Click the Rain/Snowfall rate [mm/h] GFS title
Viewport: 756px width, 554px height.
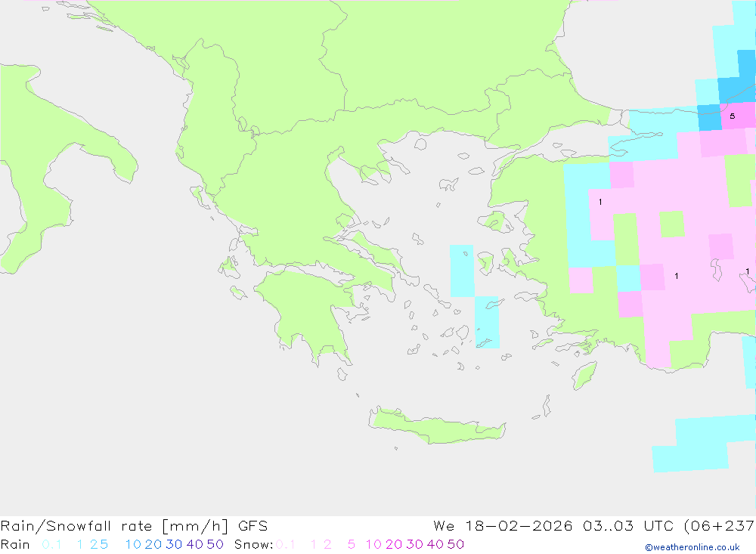pos(134,526)
